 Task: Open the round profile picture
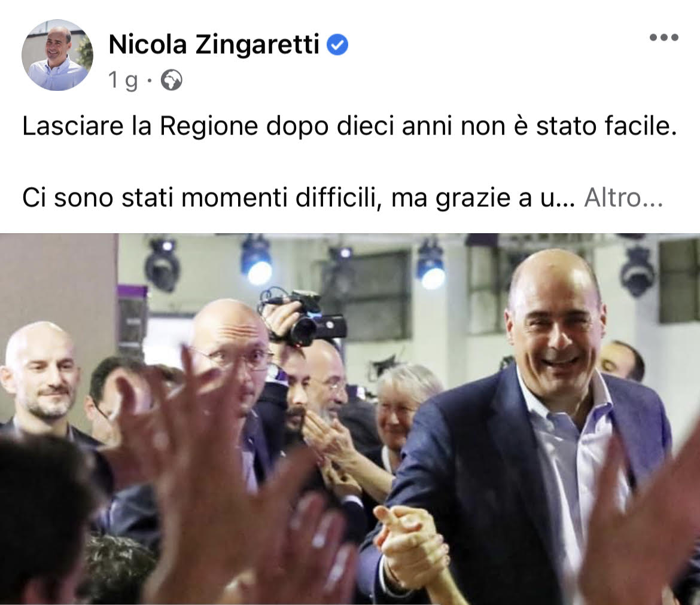57,55
